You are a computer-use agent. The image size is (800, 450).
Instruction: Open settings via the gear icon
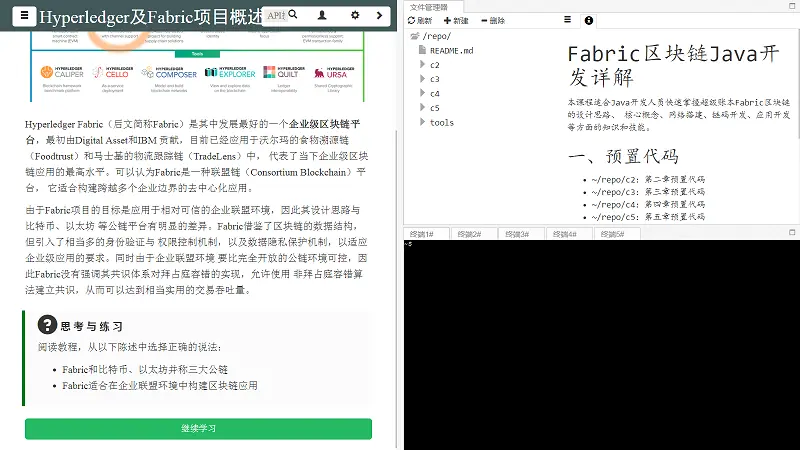point(355,15)
